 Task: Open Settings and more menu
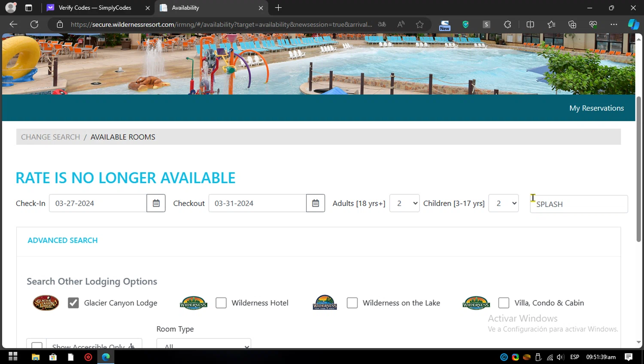[614, 24]
